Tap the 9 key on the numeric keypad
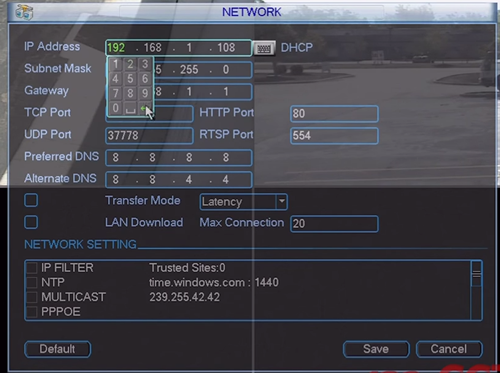 coord(145,93)
